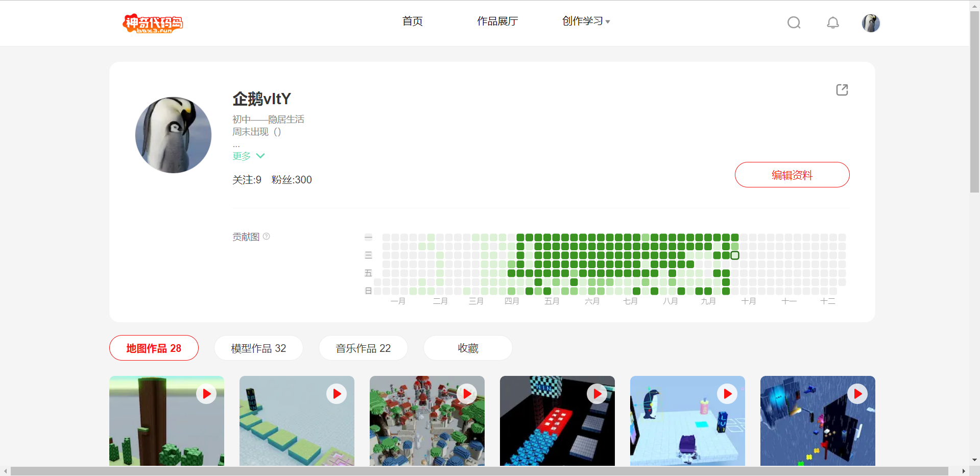
Task: Open 作品展厅 page
Action: (x=497, y=21)
